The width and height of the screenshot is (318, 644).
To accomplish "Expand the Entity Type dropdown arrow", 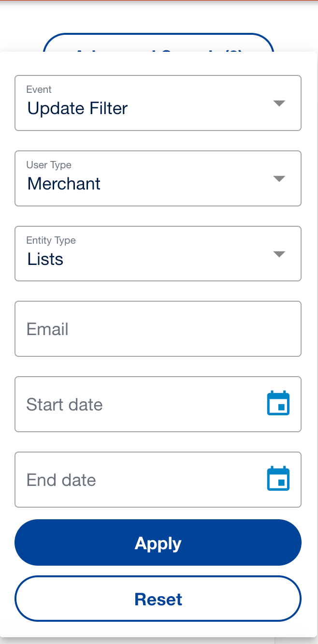I will (x=279, y=254).
